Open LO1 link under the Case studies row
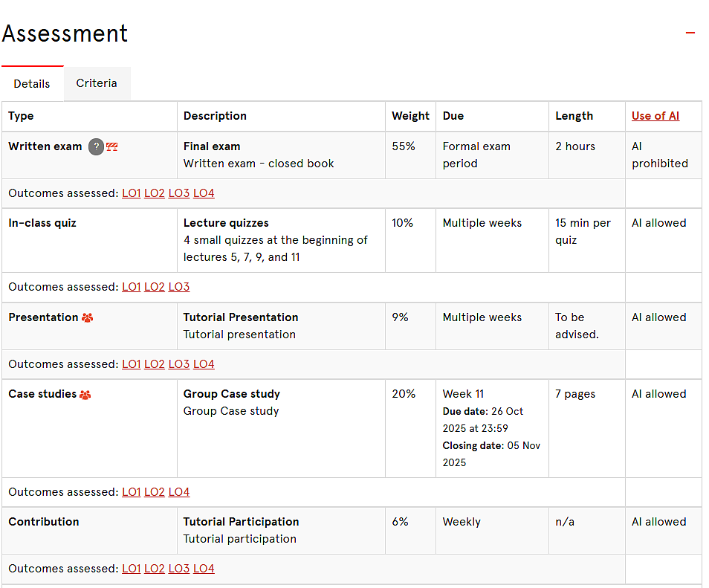The height and width of the screenshot is (588, 709). 131,491
